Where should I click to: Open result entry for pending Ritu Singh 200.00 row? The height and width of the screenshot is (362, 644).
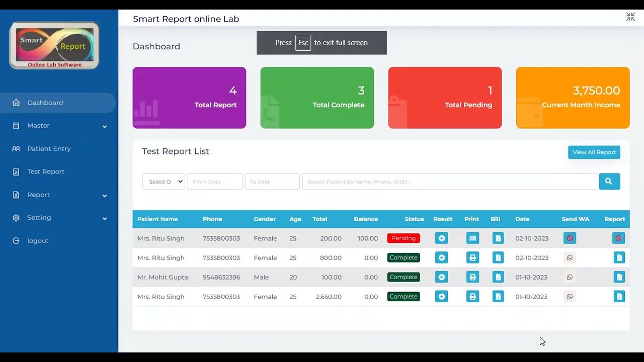[x=441, y=238]
